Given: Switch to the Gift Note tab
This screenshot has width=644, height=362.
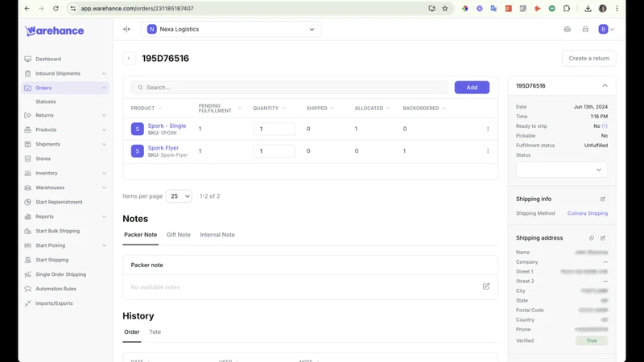Looking at the screenshot, I should 178,235.
